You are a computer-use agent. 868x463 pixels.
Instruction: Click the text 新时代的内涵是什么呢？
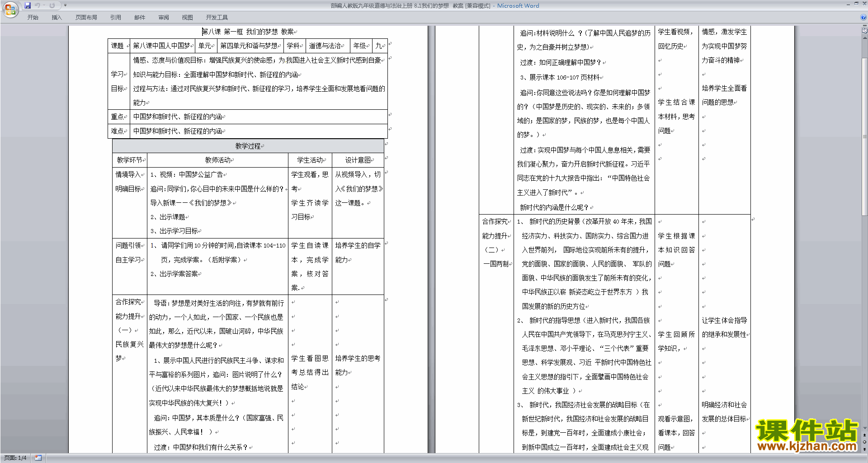[554, 207]
